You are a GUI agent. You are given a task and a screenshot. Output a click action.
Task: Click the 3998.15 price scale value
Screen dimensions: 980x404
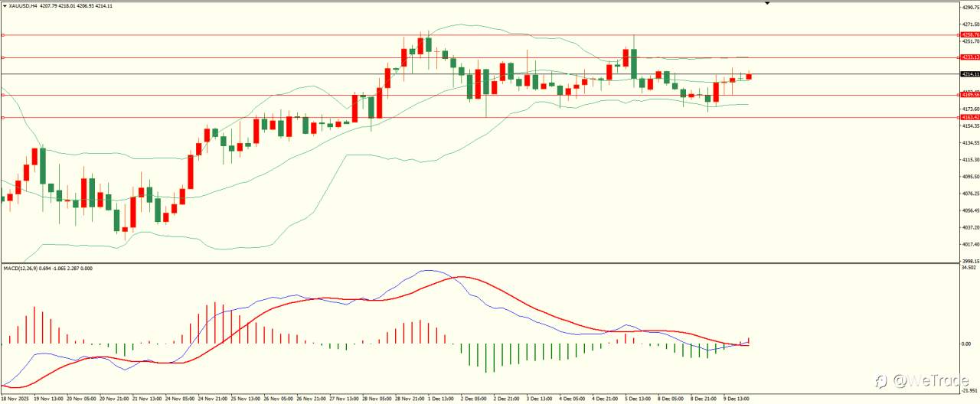(x=970, y=261)
